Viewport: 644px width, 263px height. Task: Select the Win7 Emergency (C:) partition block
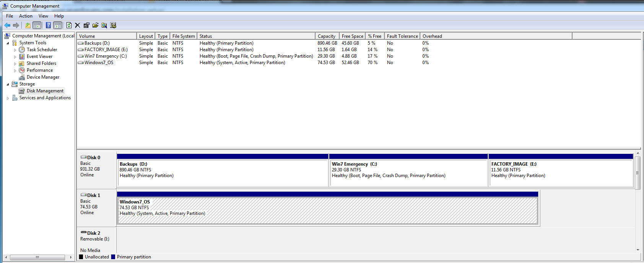[408, 170]
